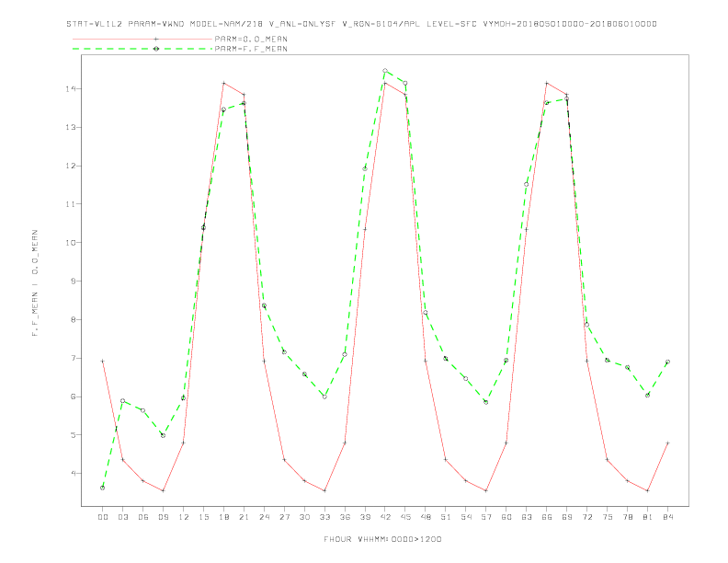Click the red solid legend line sample
The image size is (728, 563).
[x=142, y=39]
